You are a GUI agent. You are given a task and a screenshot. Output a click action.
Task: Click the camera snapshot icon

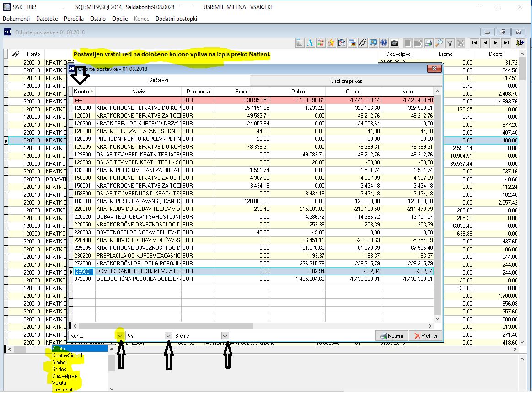pos(394,43)
